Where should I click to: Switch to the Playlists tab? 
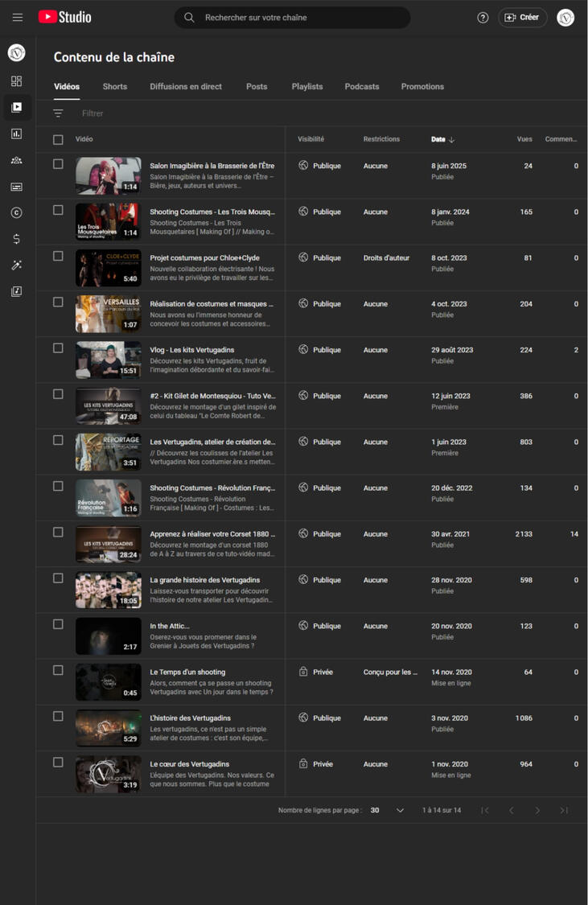coord(307,87)
